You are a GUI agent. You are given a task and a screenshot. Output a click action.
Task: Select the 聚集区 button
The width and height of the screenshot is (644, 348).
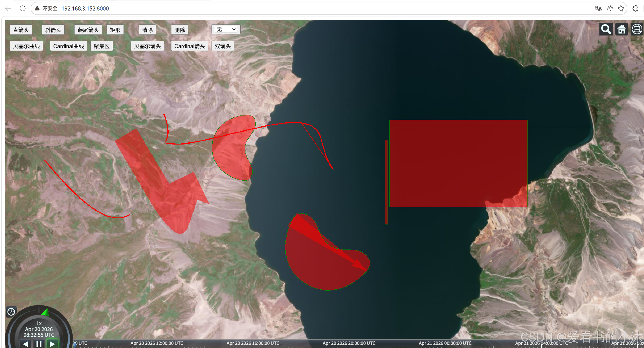point(102,46)
